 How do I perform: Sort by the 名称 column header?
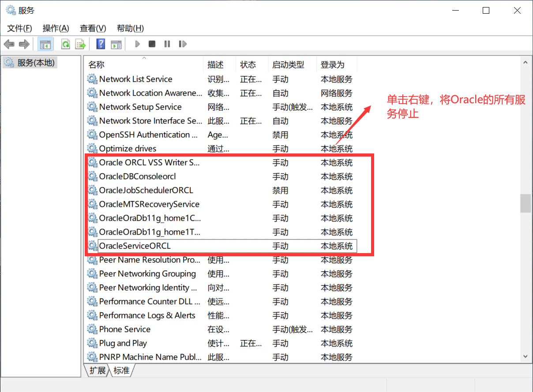[144, 65]
